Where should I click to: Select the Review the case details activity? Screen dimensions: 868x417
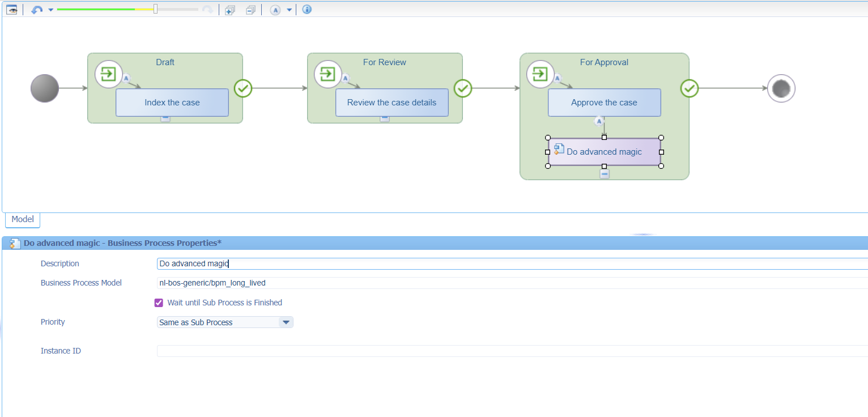(392, 103)
